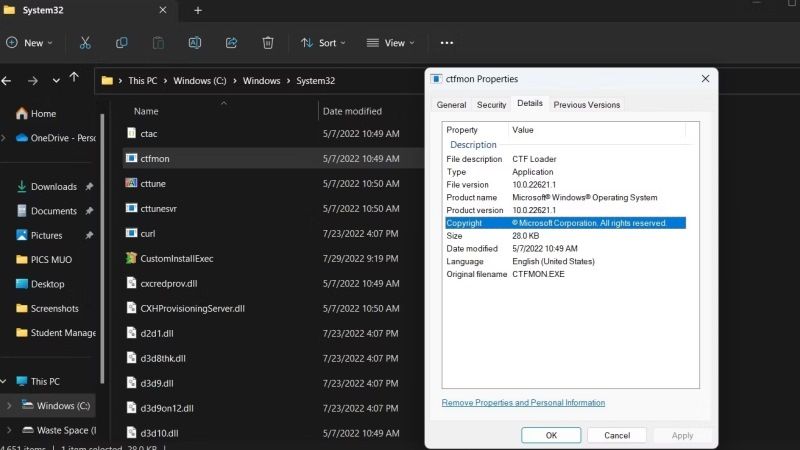Click the Delete trash icon
The height and width of the screenshot is (450, 800).
coord(268,43)
